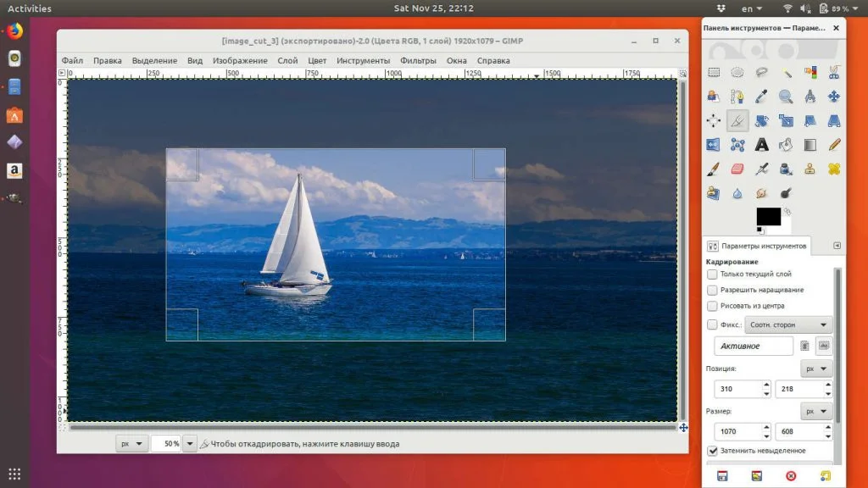Select the Alignment tool
Screen dimensions: 868x488
click(714, 120)
